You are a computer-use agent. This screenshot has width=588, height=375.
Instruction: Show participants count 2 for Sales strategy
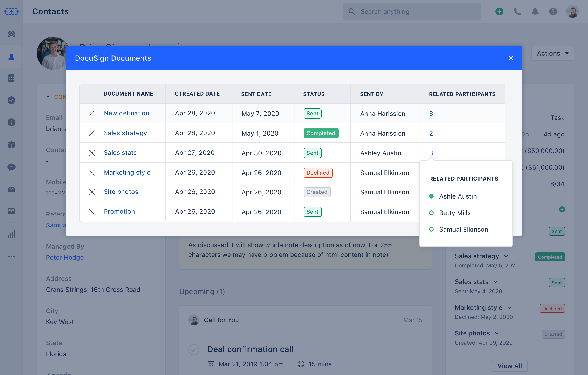pyautogui.click(x=431, y=134)
